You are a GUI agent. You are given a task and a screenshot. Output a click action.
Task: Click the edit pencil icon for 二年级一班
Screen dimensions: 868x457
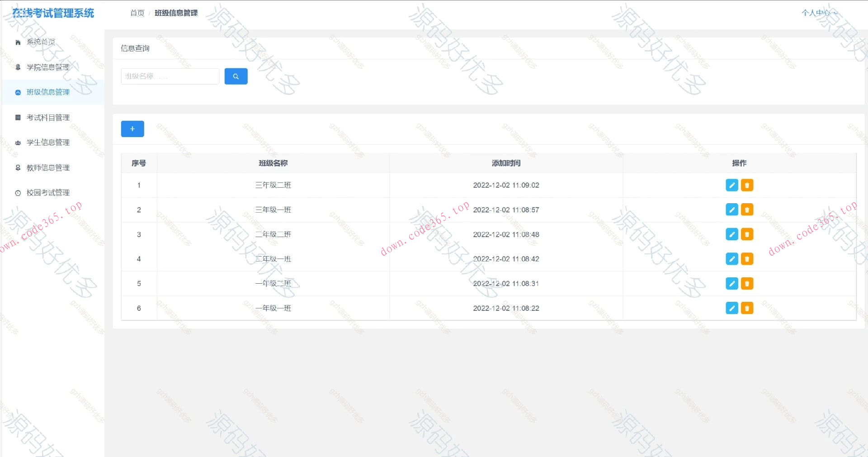tap(732, 259)
